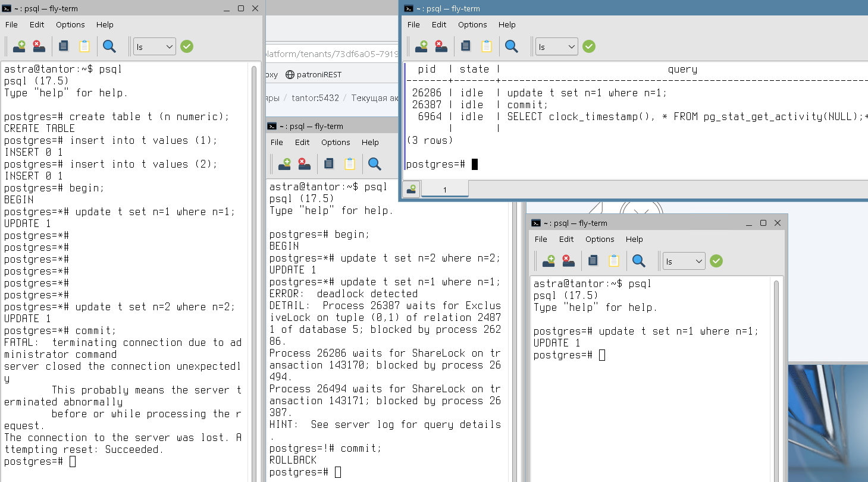This screenshot has height=482, width=868.
Task: Click paste icon in the pg_stat_get_activity terminal toolbar
Action: click(487, 46)
